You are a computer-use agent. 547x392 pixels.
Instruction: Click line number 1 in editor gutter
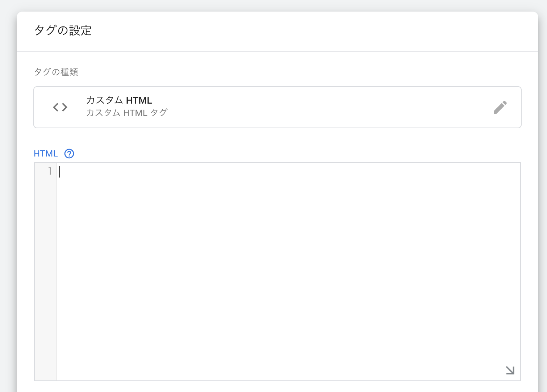[x=50, y=171]
